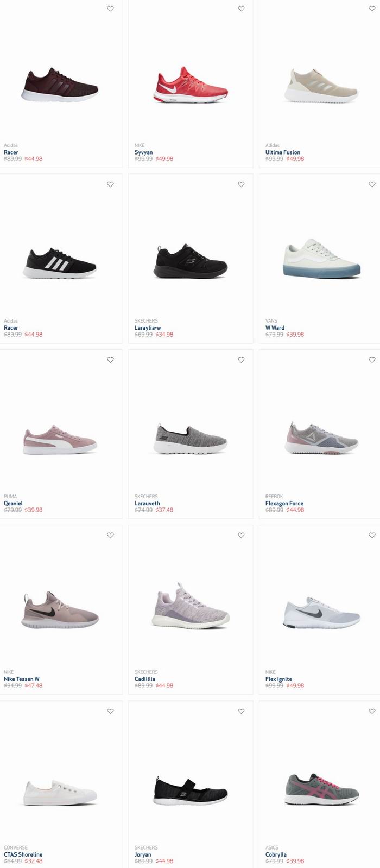This screenshot has height=868, width=380.
Task: Click heart icon on Nike Syvyan
Action: 242,9
